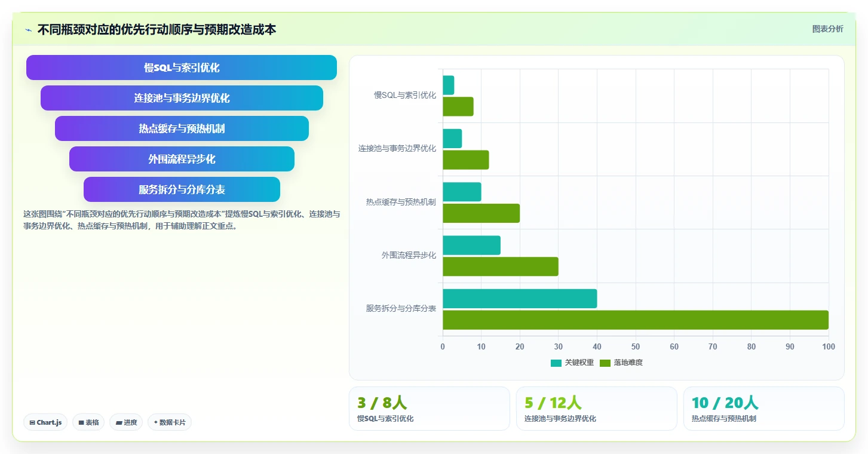Select the 连接池与事务边界优化 funnel bar
The height and width of the screenshot is (454, 868).
pyautogui.click(x=182, y=98)
